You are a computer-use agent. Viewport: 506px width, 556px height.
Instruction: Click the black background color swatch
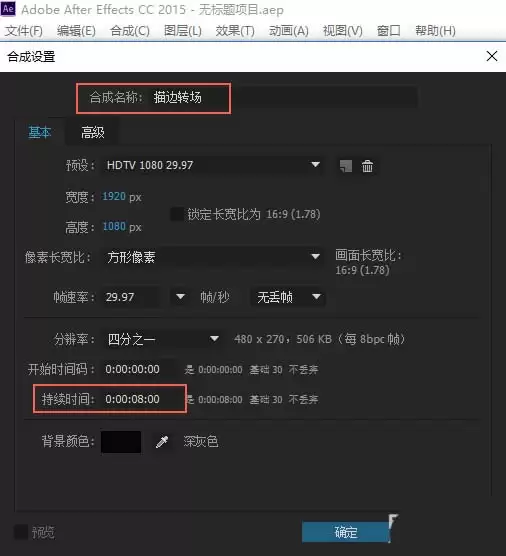tap(121, 442)
